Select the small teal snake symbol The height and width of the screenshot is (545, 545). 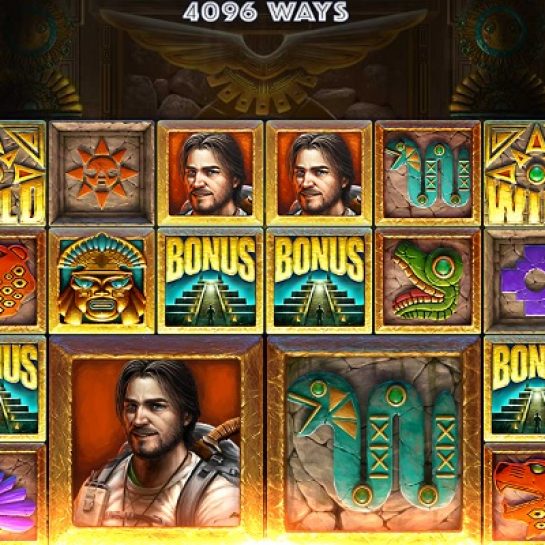click(428, 173)
